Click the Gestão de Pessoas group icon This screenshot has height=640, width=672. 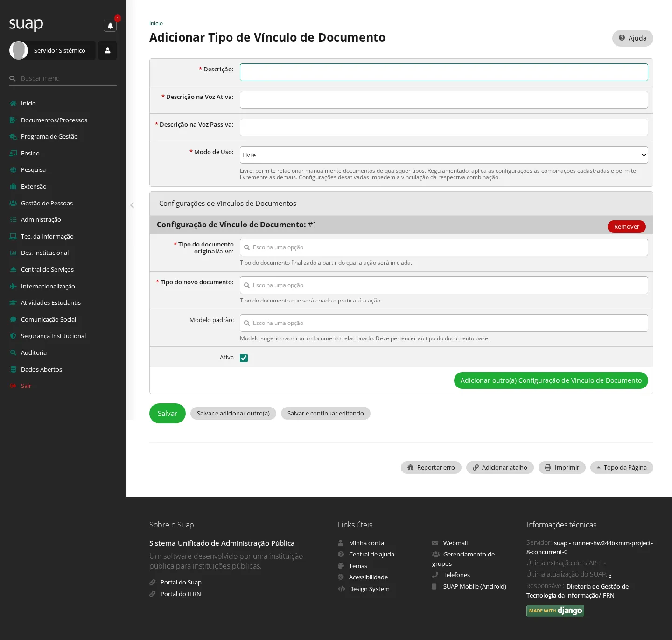pos(13,203)
